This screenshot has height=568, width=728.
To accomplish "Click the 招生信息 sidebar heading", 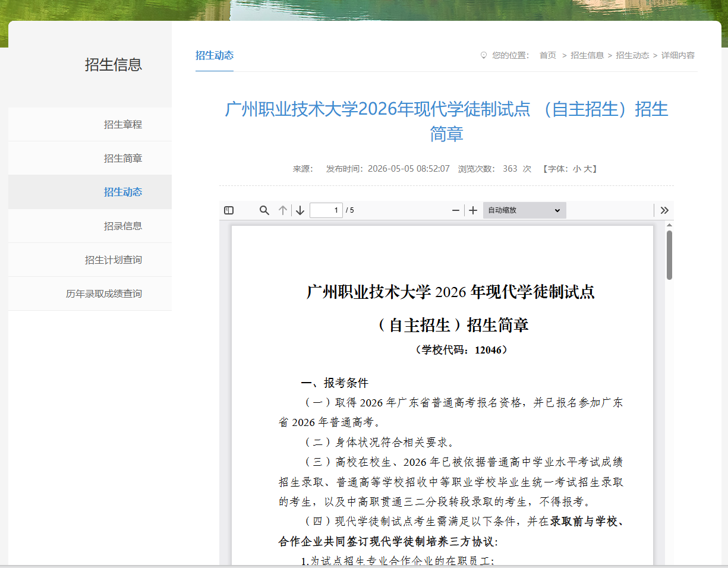I will (x=114, y=65).
